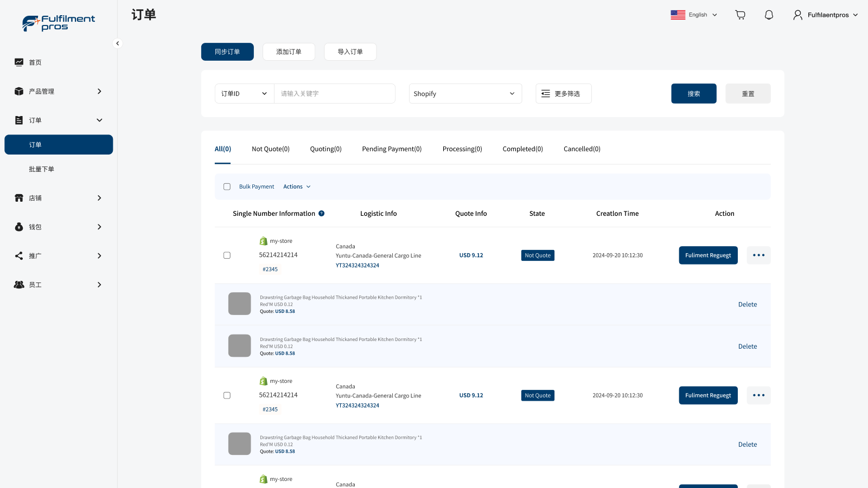
Task: Open the shopping cart icon
Action: pos(739,15)
